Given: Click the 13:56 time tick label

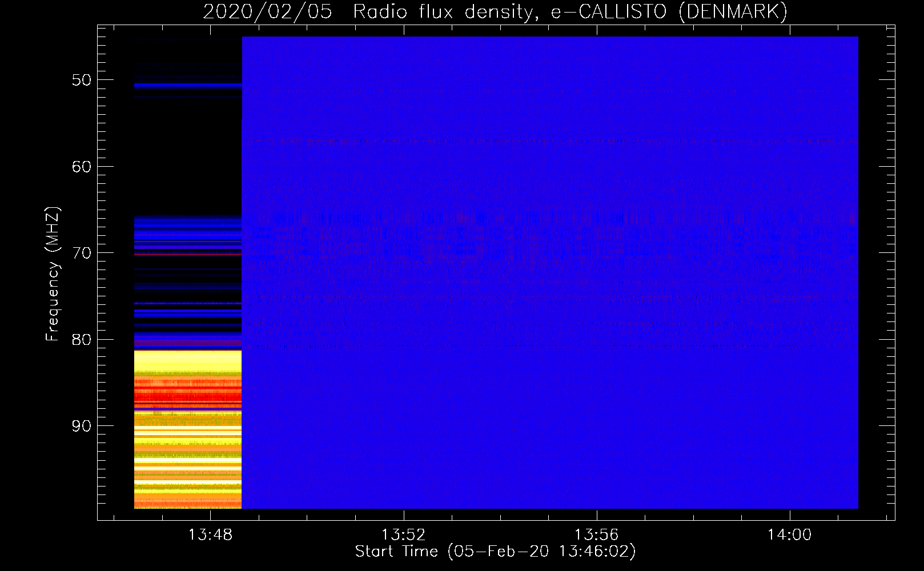Looking at the screenshot, I should pyautogui.click(x=596, y=535).
